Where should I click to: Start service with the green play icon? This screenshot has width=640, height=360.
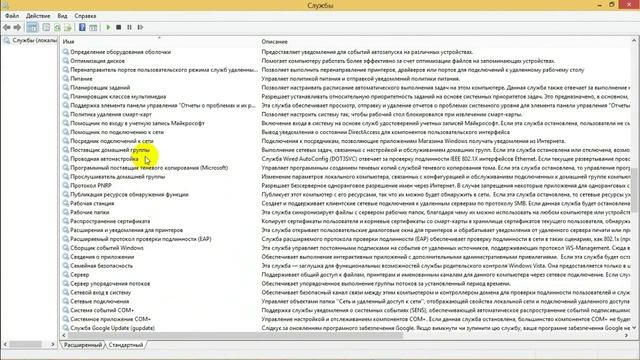tap(108, 27)
